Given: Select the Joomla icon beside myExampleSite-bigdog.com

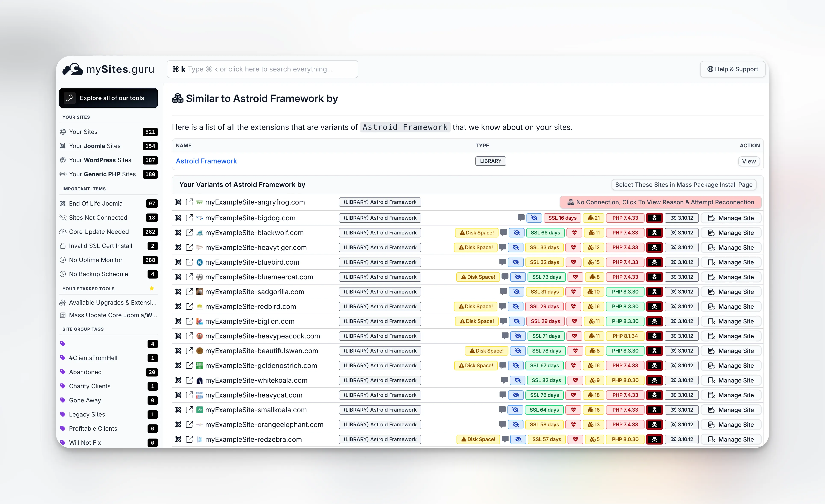Looking at the screenshot, I should 179,218.
